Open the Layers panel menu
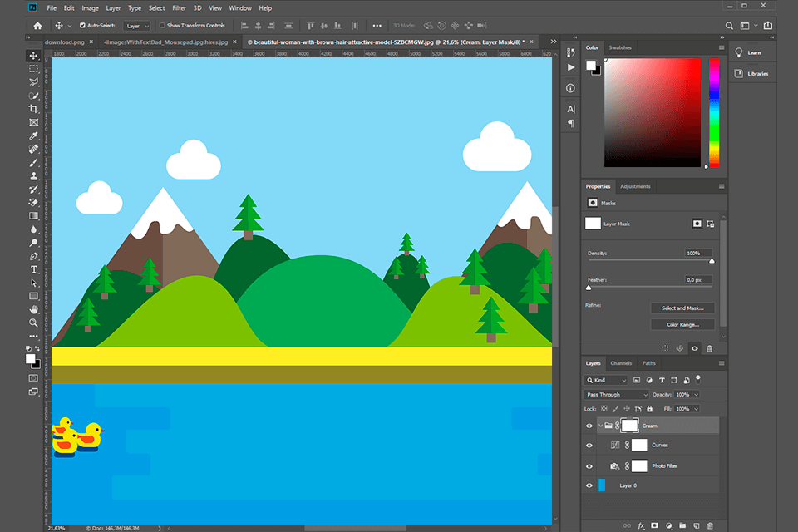This screenshot has height=532, width=798. click(x=722, y=363)
